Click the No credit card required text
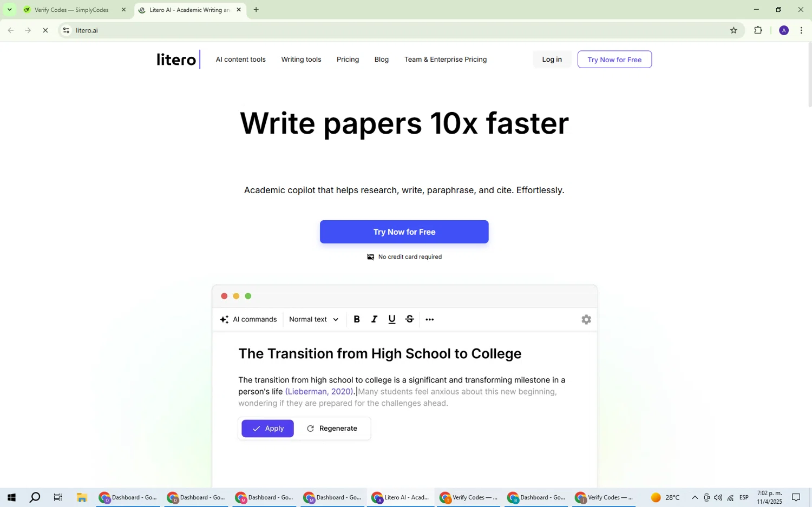This screenshot has width=812, height=507. [410, 257]
